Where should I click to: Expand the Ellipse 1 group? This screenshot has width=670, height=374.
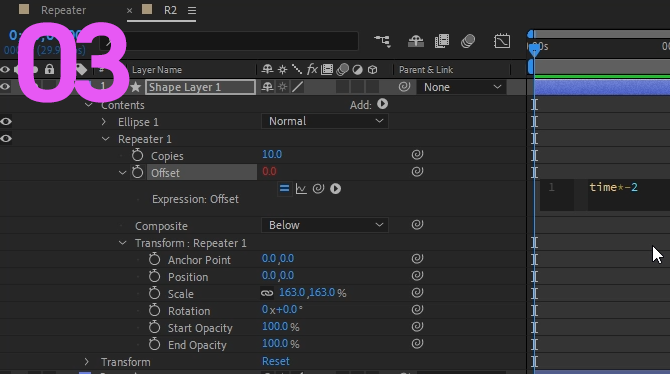[x=104, y=122]
